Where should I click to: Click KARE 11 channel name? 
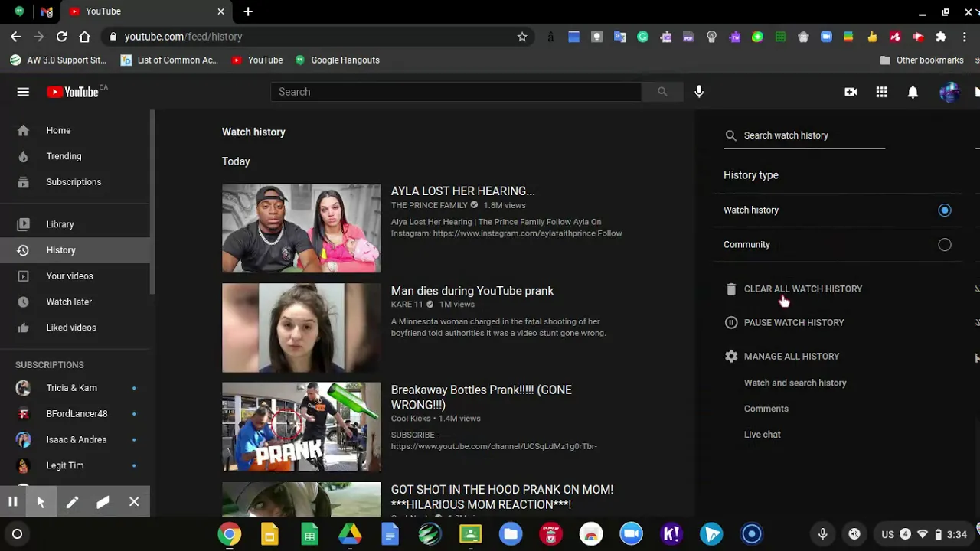pyautogui.click(x=407, y=305)
